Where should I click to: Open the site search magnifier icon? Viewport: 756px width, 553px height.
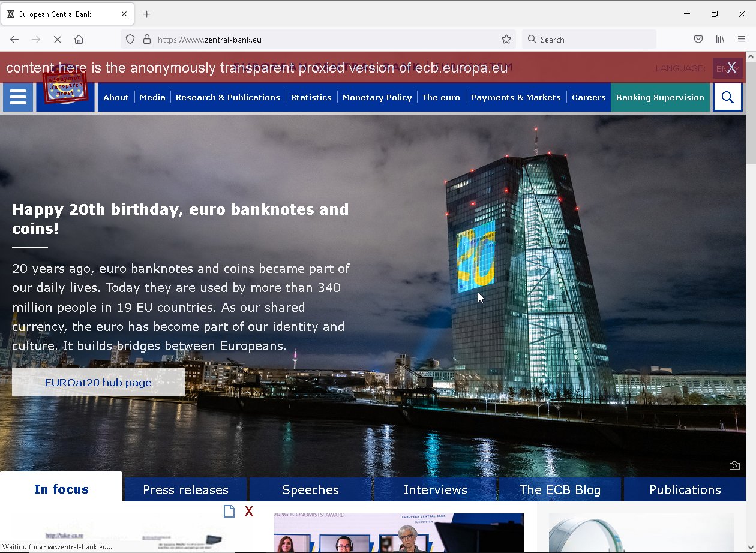click(x=727, y=97)
